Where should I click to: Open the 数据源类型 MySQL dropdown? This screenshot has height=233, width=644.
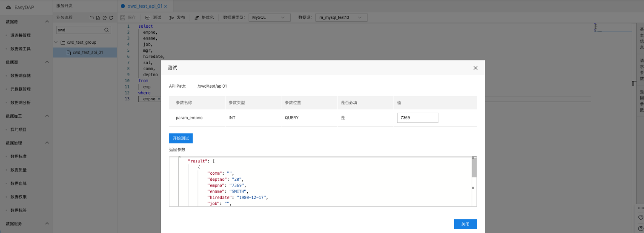269,17
